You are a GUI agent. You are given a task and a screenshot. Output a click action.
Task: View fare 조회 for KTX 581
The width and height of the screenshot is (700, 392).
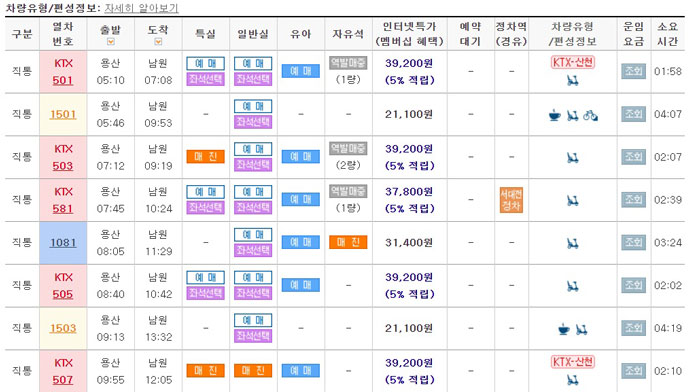(x=633, y=200)
